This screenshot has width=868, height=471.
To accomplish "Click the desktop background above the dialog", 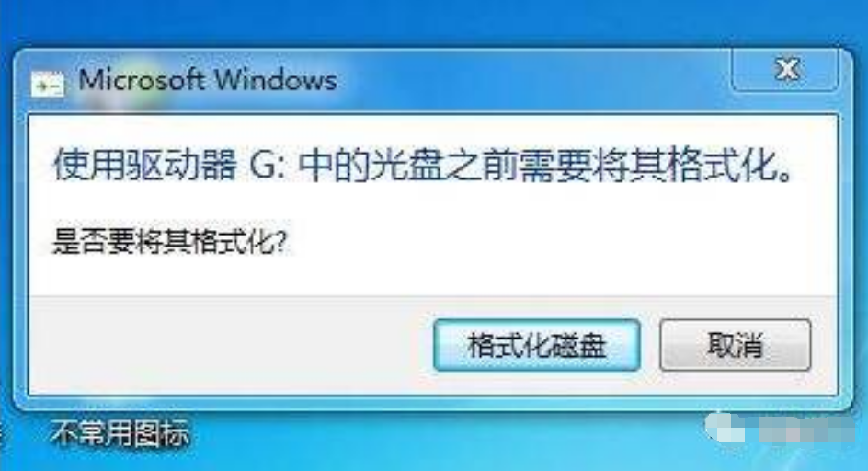I will 432,22.
